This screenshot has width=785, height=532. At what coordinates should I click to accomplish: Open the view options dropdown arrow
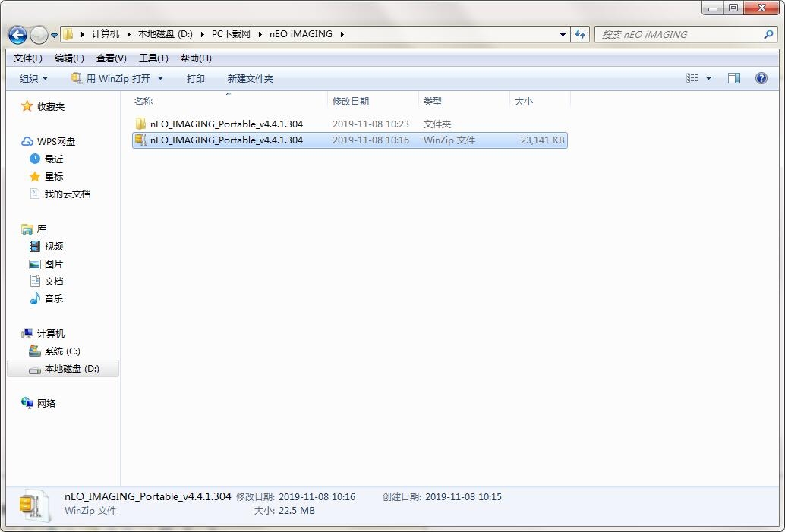708,79
